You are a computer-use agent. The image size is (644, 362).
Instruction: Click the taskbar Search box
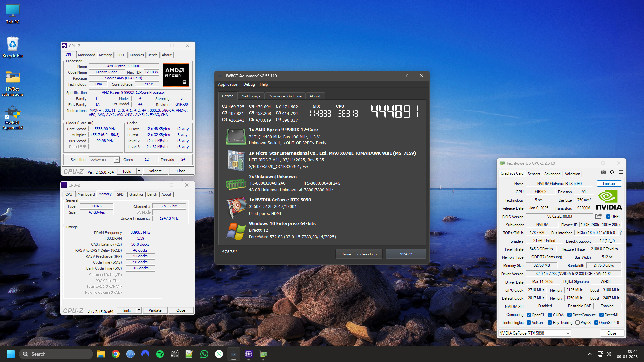click(56, 354)
